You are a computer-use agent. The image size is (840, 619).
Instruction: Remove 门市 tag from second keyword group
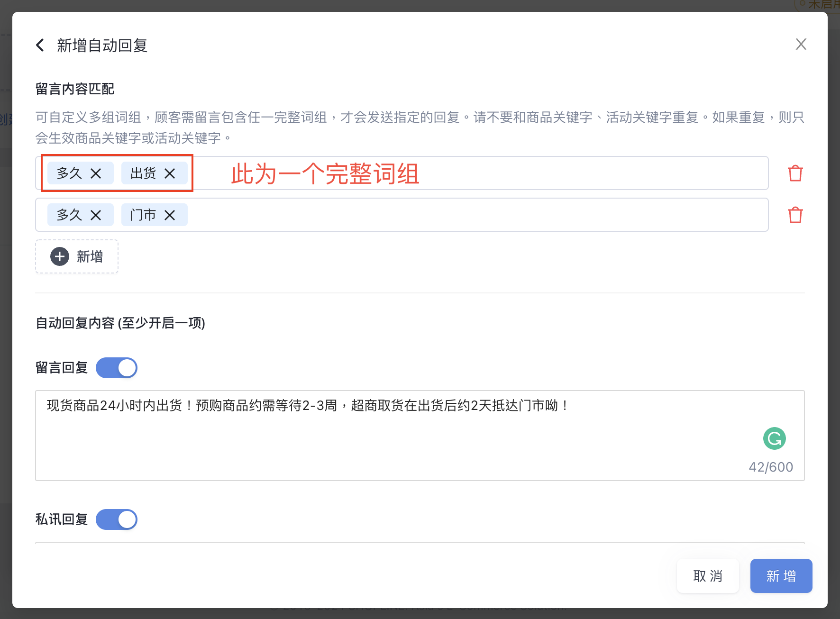(x=170, y=215)
